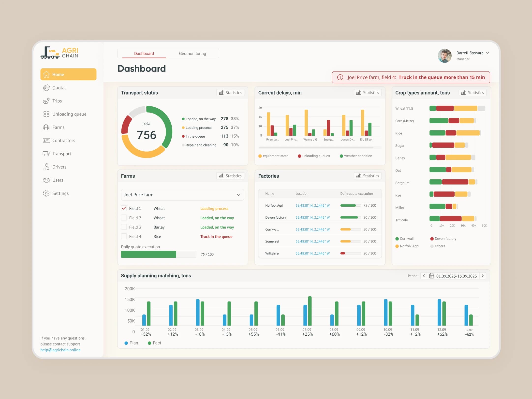Click the bar chart icon in Farms Statistics
The image size is (532, 399).
click(221, 176)
